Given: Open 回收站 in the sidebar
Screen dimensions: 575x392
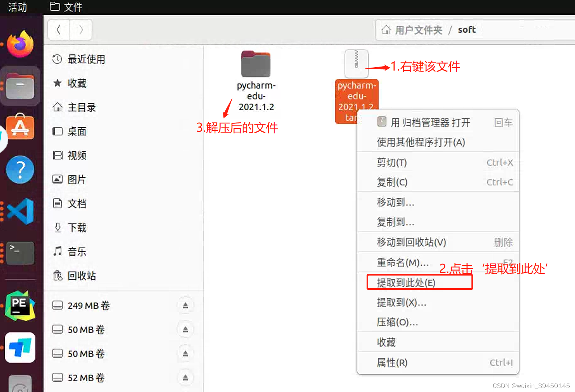Looking at the screenshot, I should [124, 276].
